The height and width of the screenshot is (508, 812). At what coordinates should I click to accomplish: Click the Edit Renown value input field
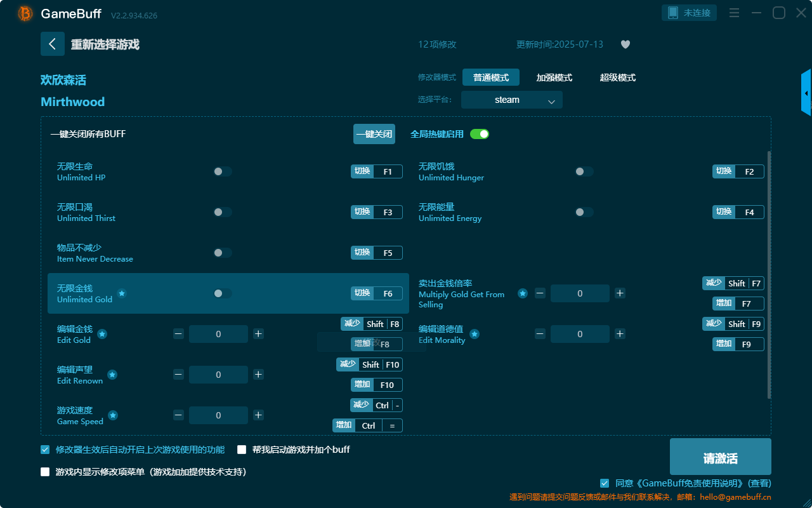coord(218,375)
